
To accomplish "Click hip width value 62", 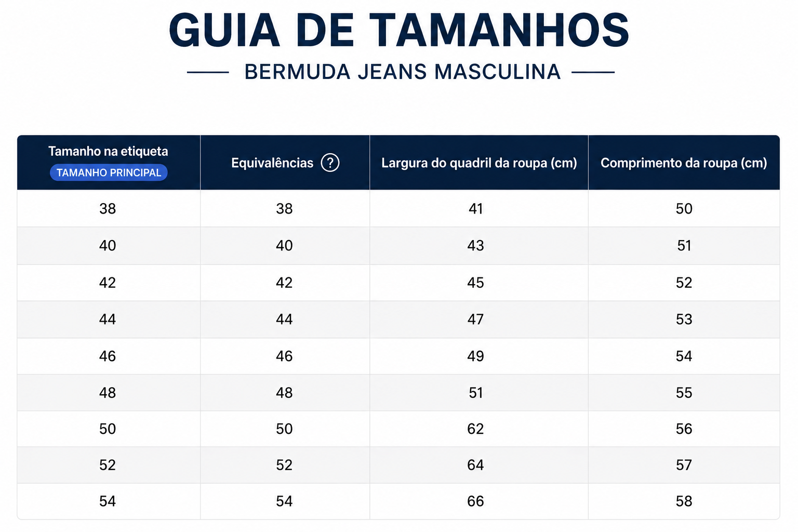I will click(475, 429).
